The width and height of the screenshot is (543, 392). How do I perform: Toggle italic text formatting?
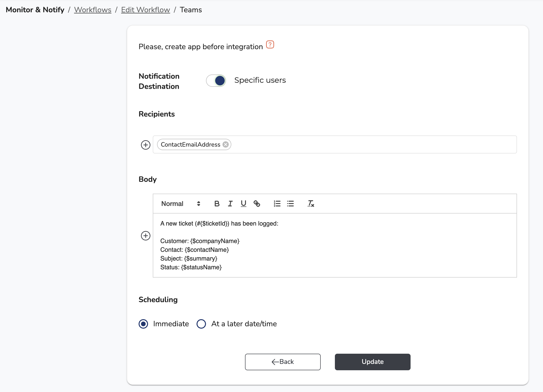[230, 204]
